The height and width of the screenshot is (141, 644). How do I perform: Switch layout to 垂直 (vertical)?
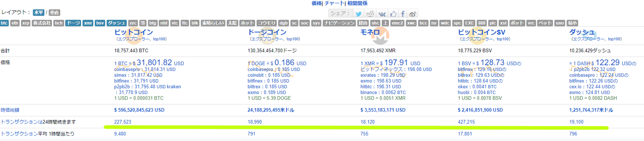pos(54,13)
